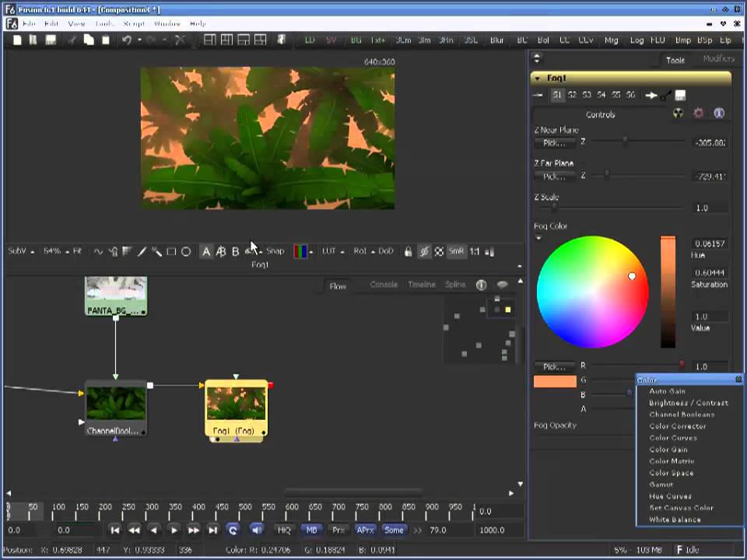
Task: Open the Timeline tab
Action: coord(422,285)
